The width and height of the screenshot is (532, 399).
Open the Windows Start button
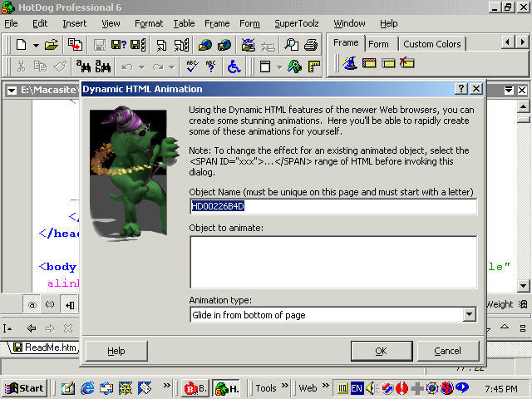point(24,388)
